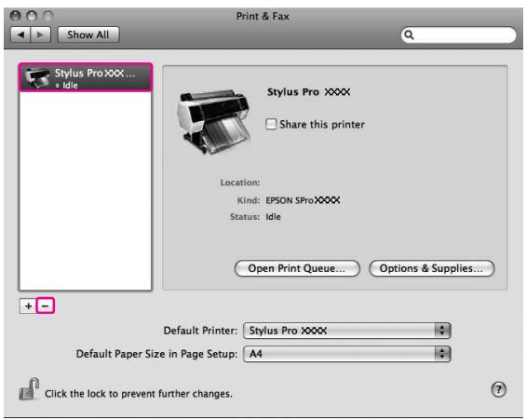Click the EPSON SPro kind text
This screenshot has width=526, height=420.
[x=303, y=200]
